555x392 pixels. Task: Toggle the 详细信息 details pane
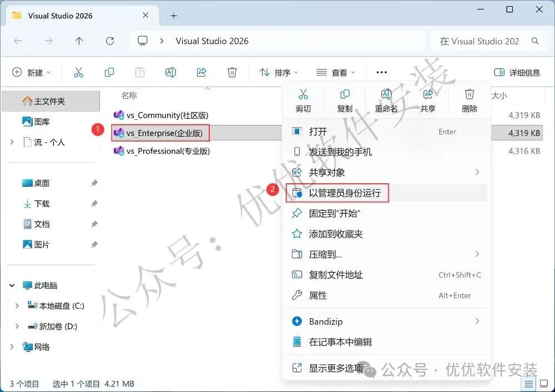coord(517,73)
